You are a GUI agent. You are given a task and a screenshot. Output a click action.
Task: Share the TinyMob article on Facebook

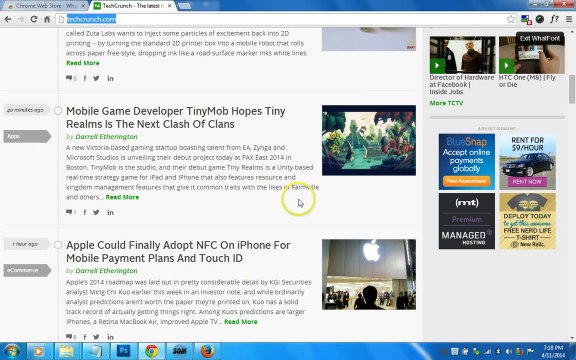click(x=85, y=212)
